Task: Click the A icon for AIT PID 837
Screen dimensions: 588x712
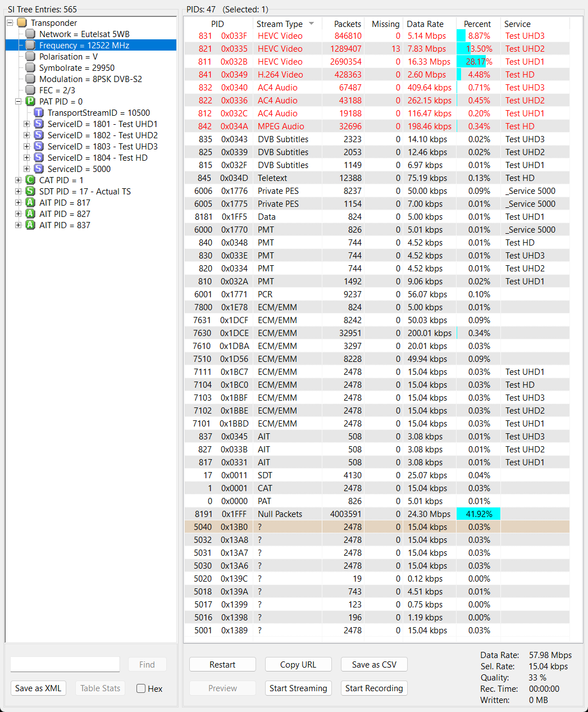Action: point(30,225)
